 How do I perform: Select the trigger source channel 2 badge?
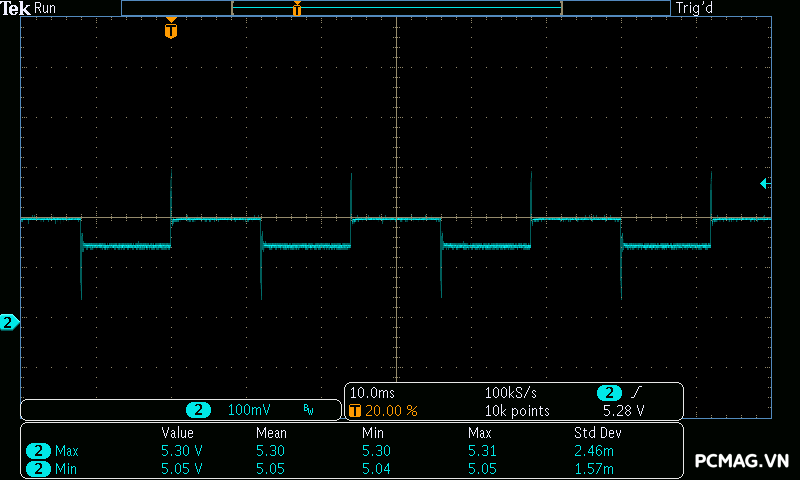click(609, 393)
